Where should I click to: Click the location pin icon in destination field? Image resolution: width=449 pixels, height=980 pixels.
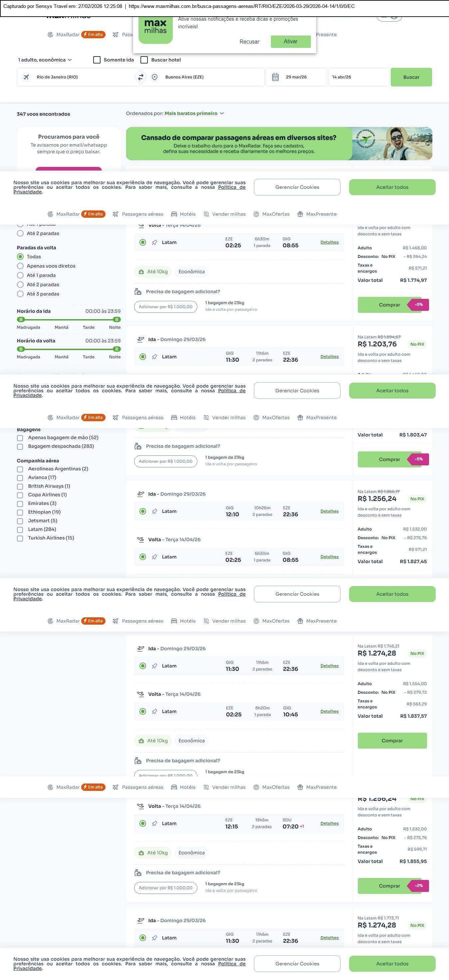point(155,77)
